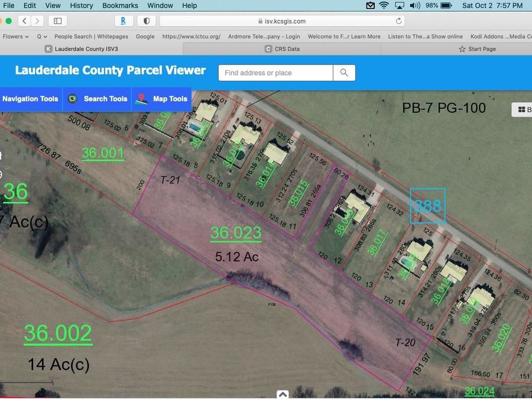Expand bottom panel with up chevron
Screen dimensions: 532x399
[283, 394]
